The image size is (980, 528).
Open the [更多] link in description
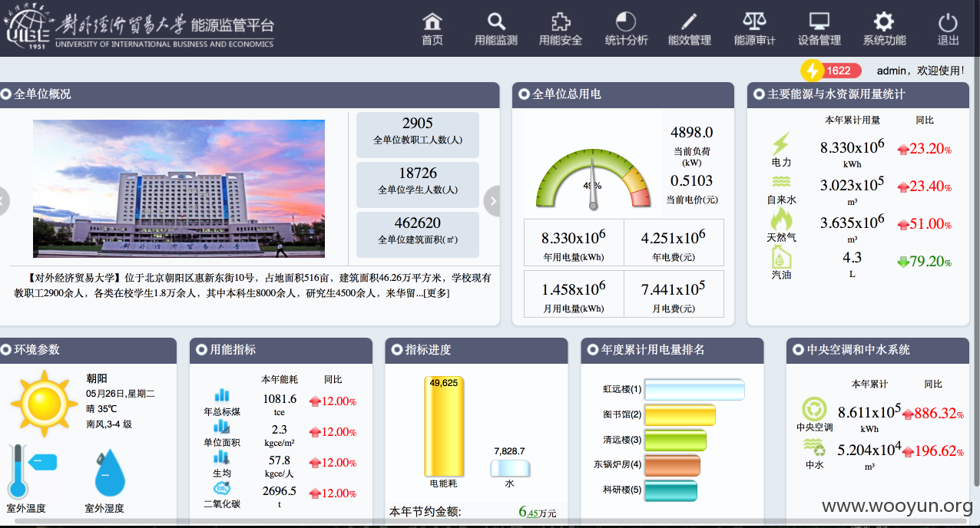[435, 293]
